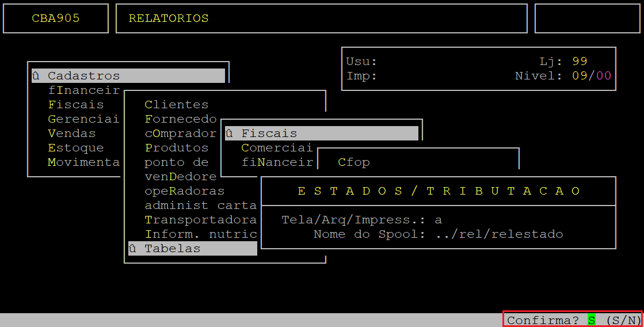
Task: Choose Fiscais in the main reports menu
Action: pyautogui.click(x=75, y=104)
